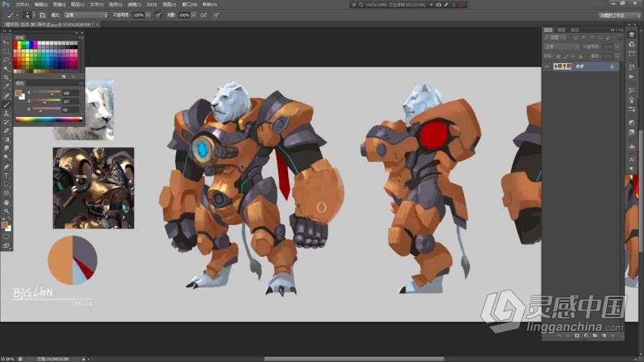Select the Shape tool
Image resolution: width=644 pixels, height=362 pixels.
6,193
